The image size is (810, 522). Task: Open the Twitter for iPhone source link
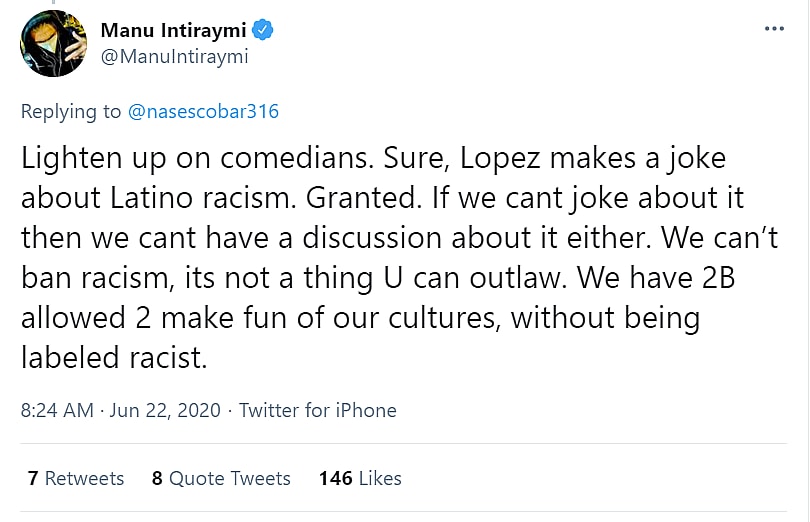point(318,411)
